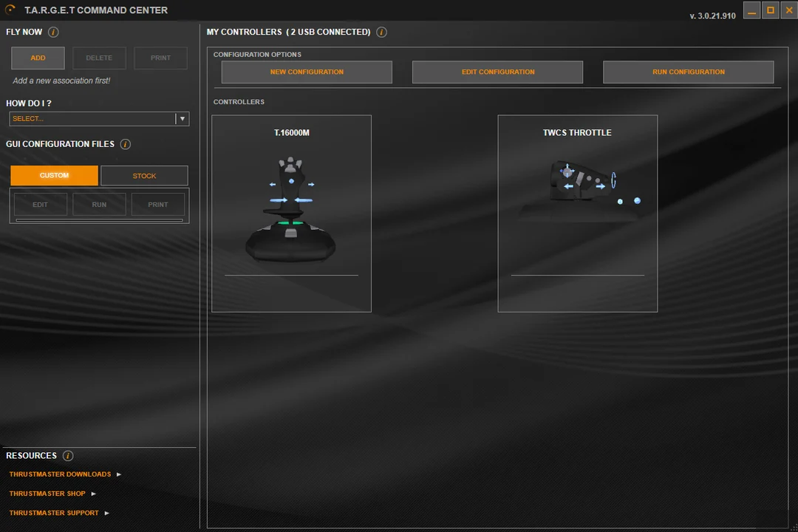Expand the Thrustmaster Downloads arrow
798x532 pixels.
pyautogui.click(x=119, y=474)
